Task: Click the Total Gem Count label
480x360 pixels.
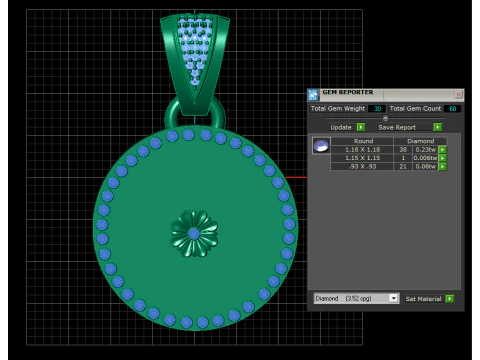Action: [415, 109]
